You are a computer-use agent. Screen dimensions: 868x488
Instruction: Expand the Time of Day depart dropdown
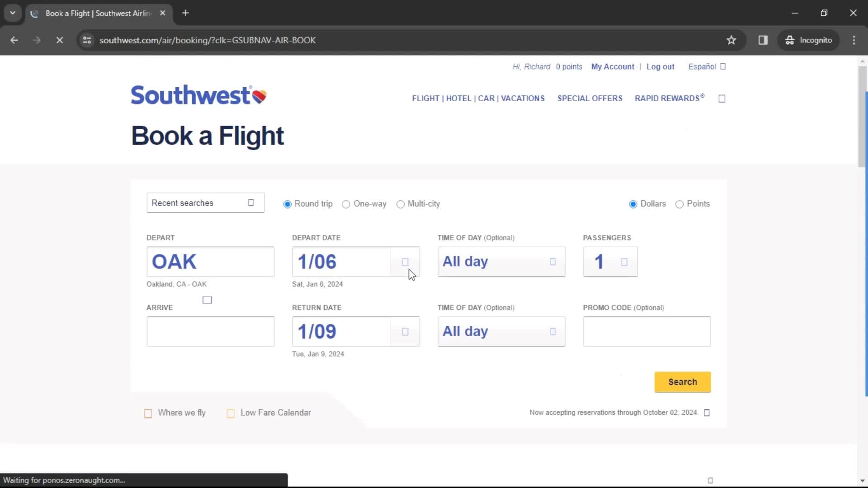pyautogui.click(x=552, y=261)
